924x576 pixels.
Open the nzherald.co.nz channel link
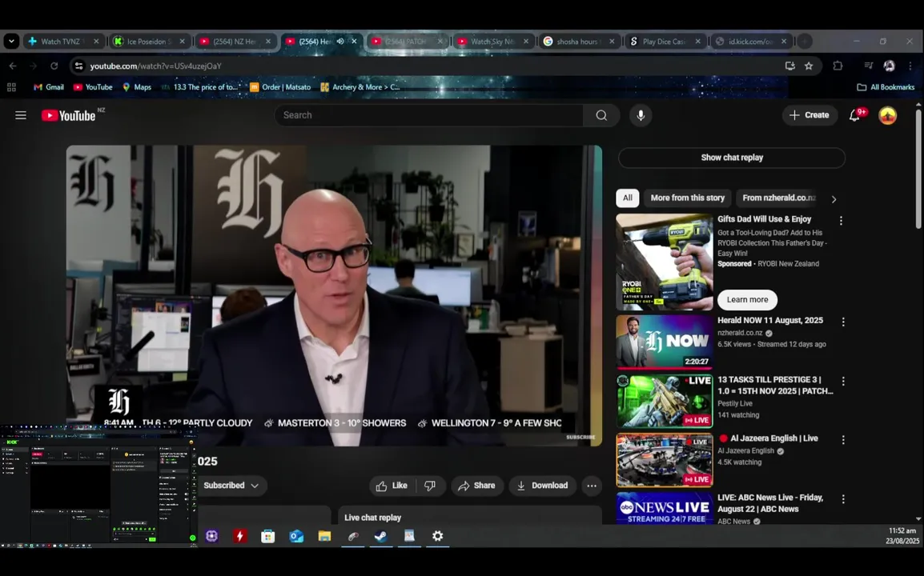click(x=740, y=333)
